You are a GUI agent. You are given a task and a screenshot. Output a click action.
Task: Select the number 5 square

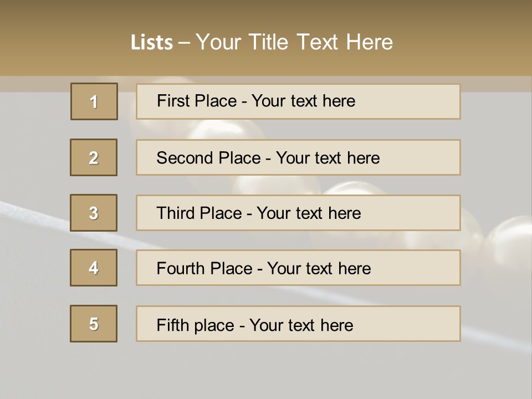[94, 324]
